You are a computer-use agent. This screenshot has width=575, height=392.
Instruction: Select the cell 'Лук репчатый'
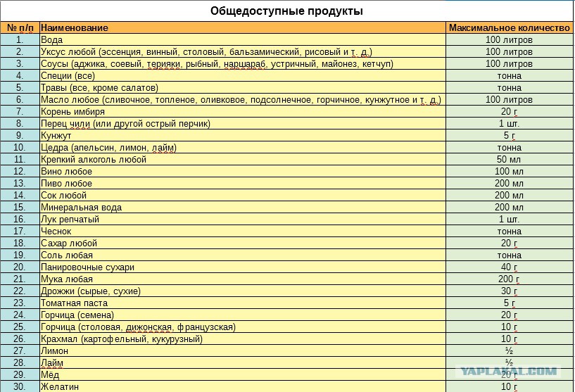243,220
